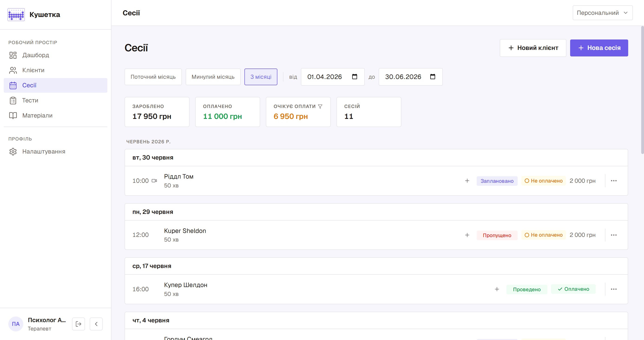Click the ПА user avatar

click(16, 324)
